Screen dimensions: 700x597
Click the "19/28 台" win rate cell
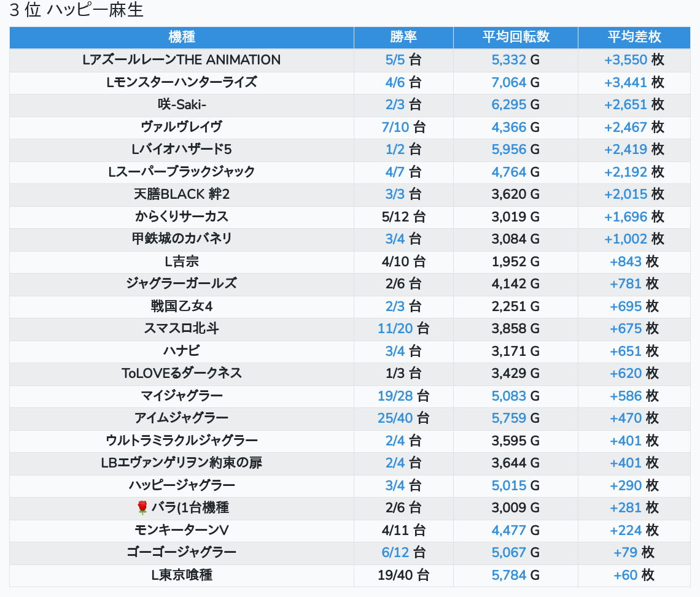point(403,396)
